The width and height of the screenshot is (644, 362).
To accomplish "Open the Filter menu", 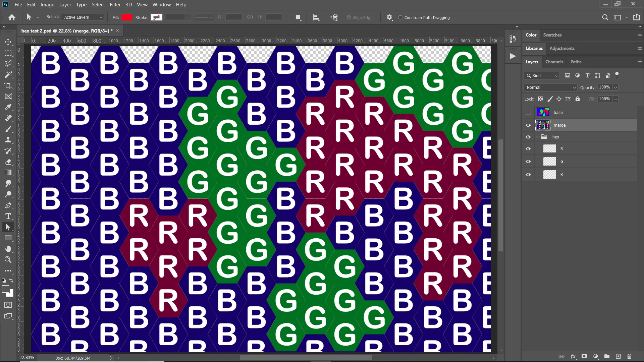I will point(115,5).
